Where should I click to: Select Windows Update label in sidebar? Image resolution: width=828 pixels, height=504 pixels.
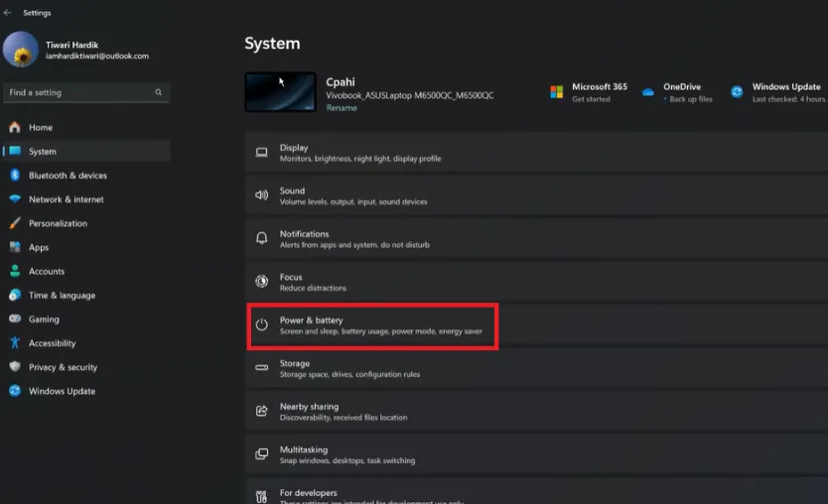(x=62, y=391)
